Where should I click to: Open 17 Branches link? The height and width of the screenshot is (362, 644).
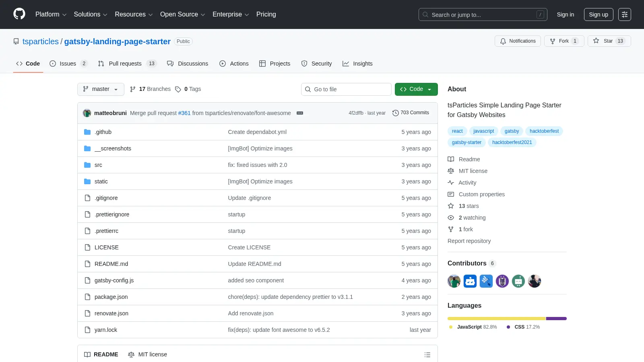pyautogui.click(x=150, y=89)
